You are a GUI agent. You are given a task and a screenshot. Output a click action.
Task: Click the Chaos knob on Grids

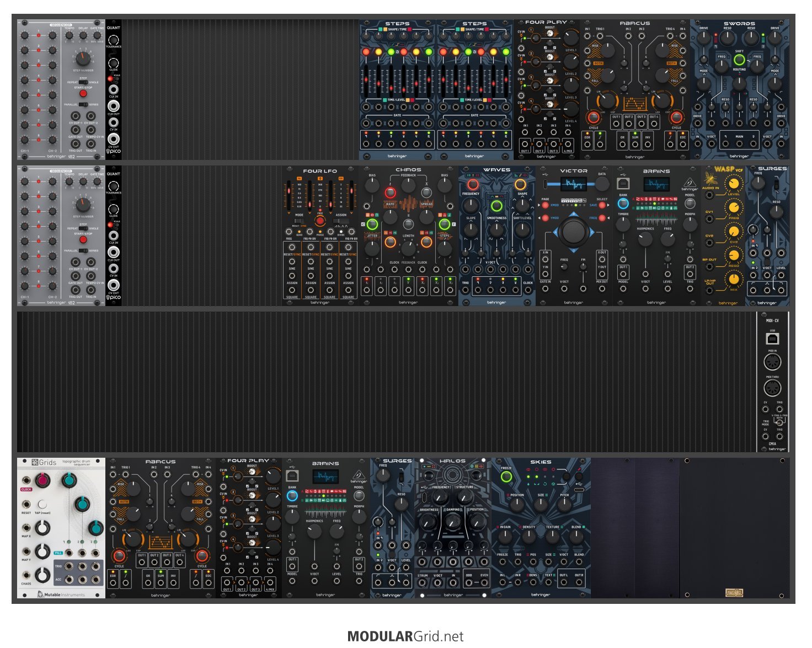click(x=42, y=575)
